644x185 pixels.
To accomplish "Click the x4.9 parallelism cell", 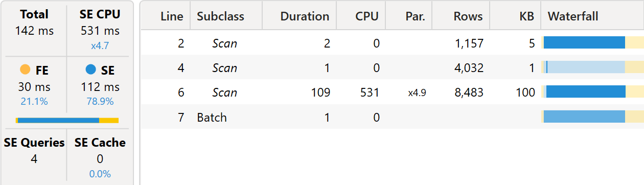I will [x=417, y=92].
